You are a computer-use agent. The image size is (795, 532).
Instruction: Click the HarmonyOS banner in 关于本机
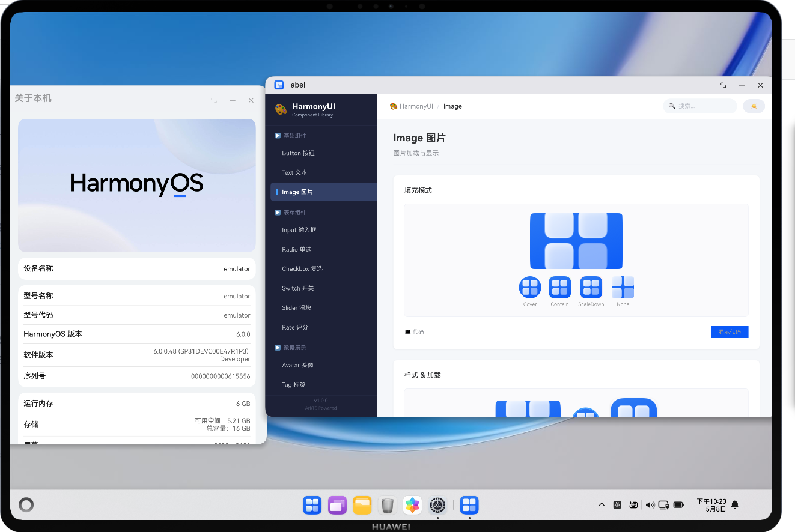pos(137,186)
